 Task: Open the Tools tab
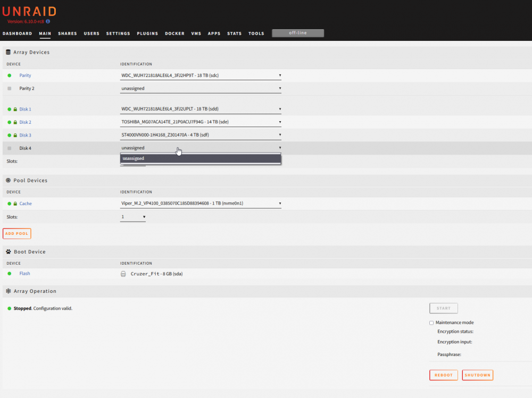point(256,33)
